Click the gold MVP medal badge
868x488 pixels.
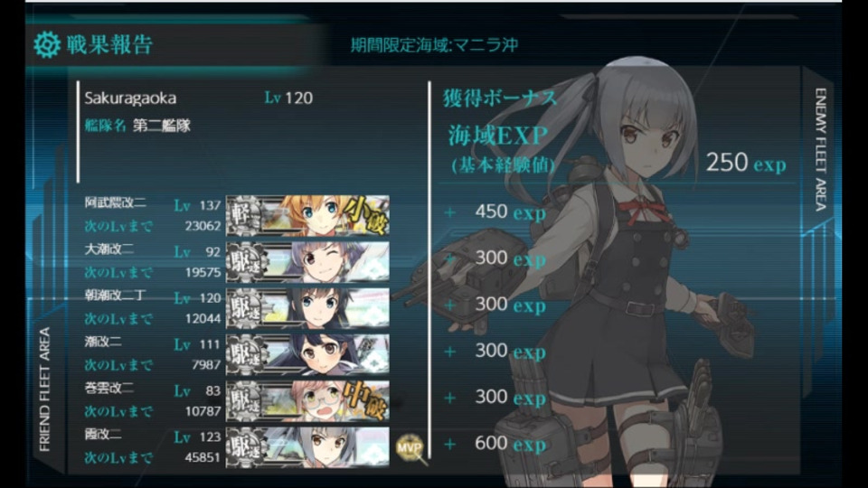(410, 448)
